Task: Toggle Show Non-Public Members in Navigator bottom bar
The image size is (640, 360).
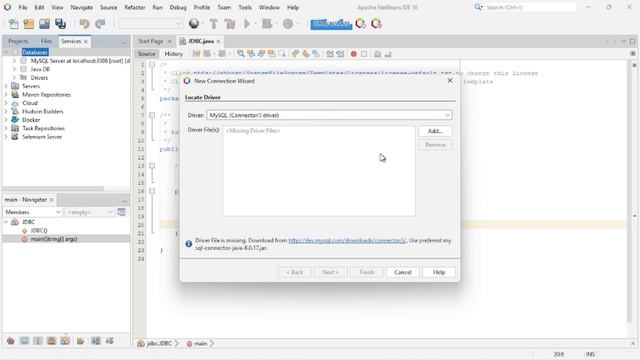Action: tap(51, 341)
